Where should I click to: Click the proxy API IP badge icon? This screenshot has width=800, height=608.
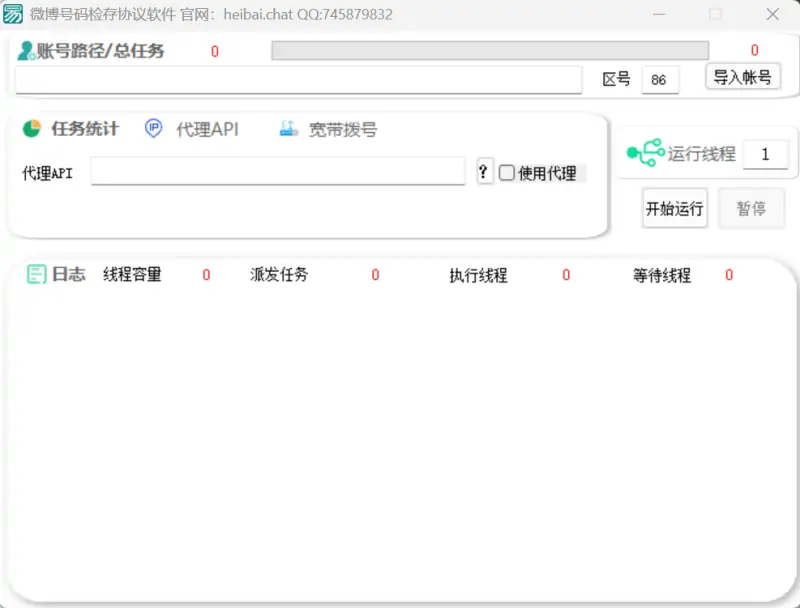pos(153,129)
